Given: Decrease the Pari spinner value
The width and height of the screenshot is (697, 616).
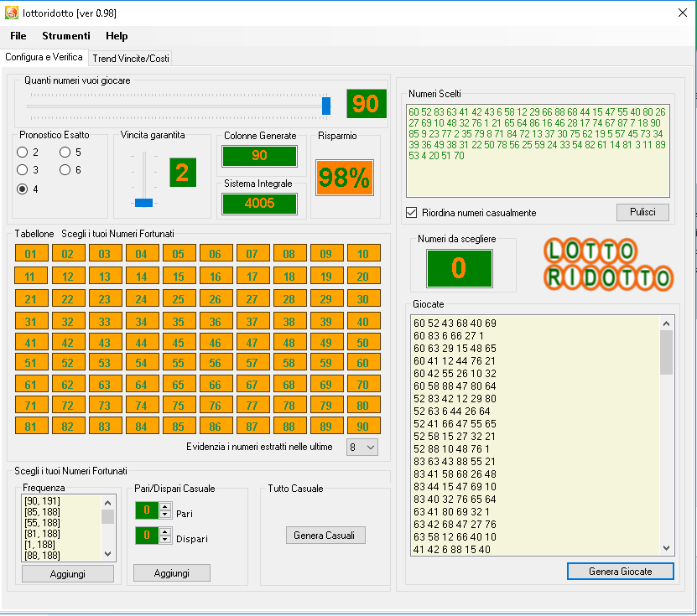Looking at the screenshot, I should [165, 515].
